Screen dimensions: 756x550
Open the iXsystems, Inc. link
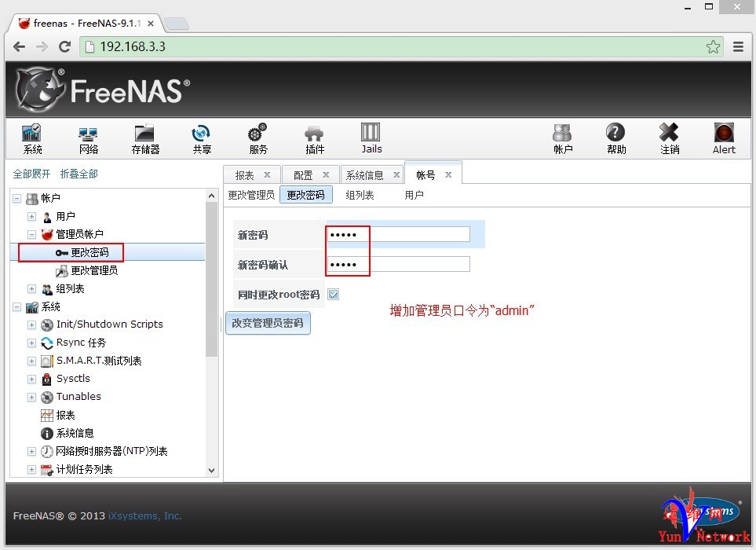(x=144, y=515)
